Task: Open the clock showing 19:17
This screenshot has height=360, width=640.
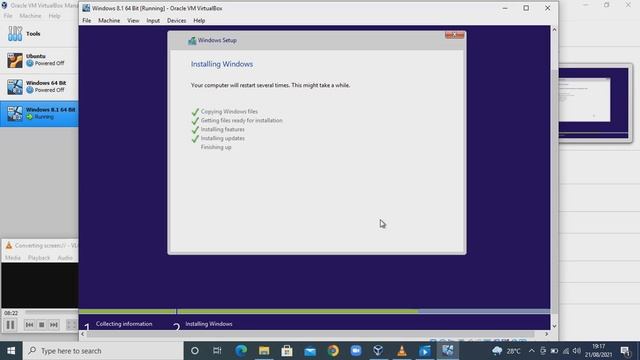Action: tap(598, 351)
